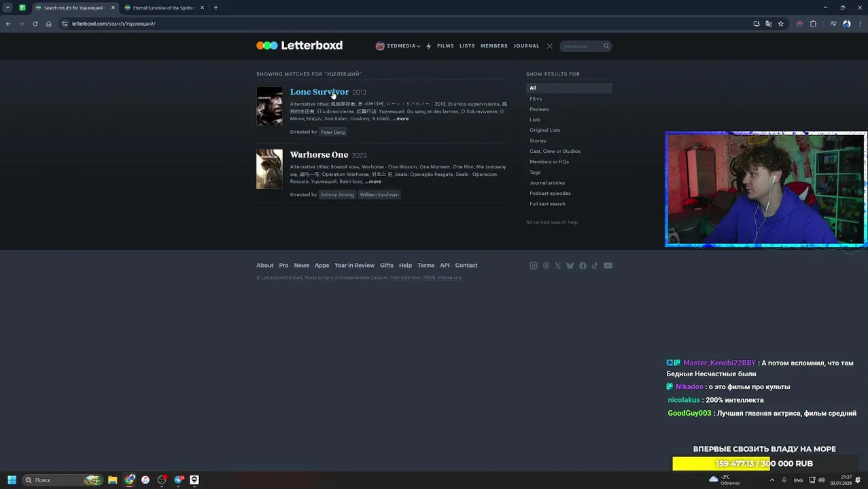Open Letterboxd's X (Twitter) icon

click(x=558, y=266)
